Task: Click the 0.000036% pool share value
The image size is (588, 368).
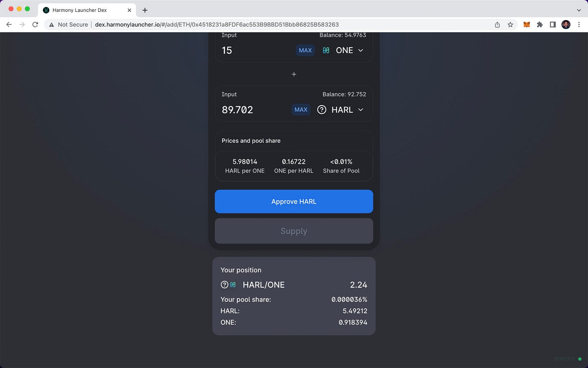Action: pyautogui.click(x=349, y=299)
